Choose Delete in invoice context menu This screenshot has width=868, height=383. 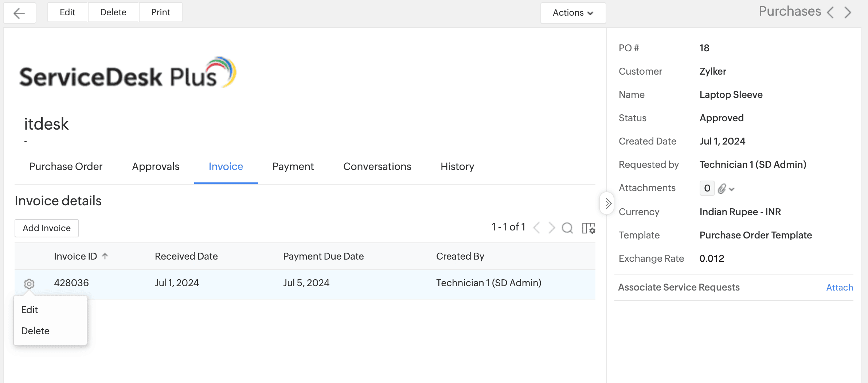(x=35, y=331)
